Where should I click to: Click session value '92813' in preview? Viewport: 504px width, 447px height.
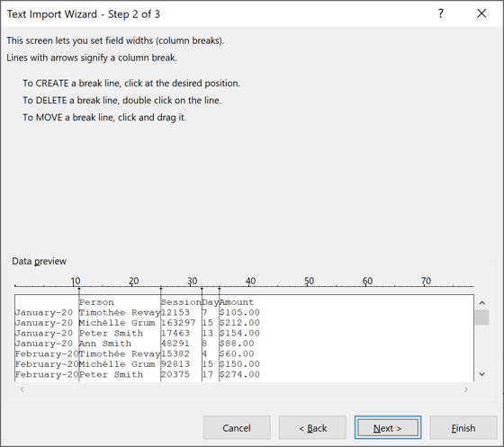[175, 364]
